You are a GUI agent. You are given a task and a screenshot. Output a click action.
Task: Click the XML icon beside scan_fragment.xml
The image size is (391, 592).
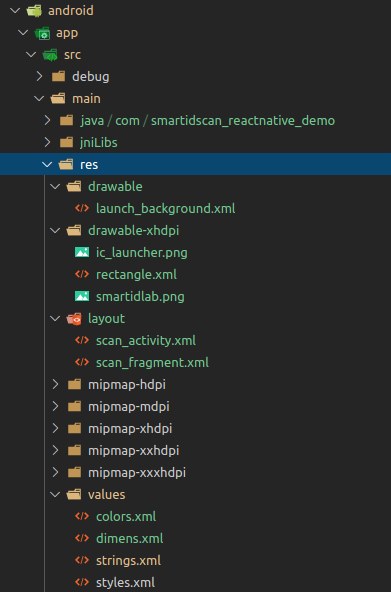(x=82, y=362)
